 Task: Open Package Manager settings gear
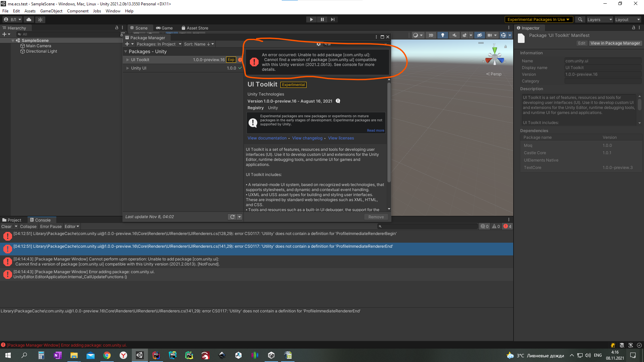point(319,44)
